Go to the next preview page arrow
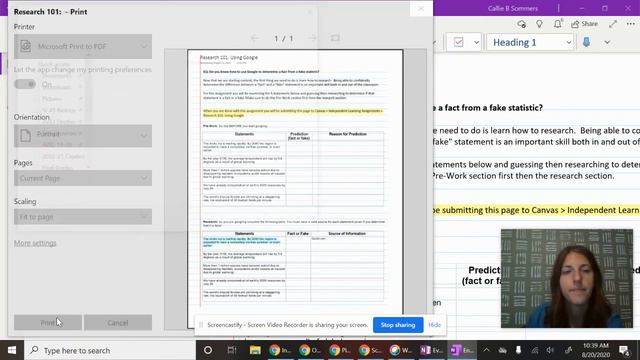 (312, 38)
